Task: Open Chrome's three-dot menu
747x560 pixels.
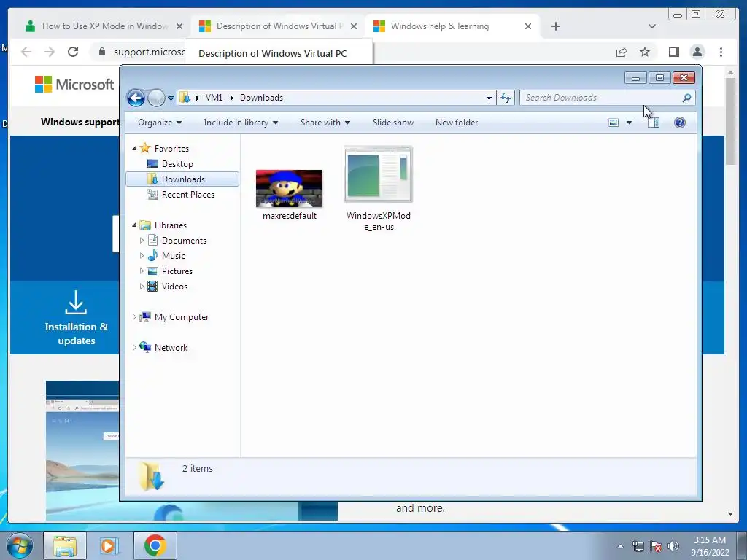Action: [x=721, y=52]
